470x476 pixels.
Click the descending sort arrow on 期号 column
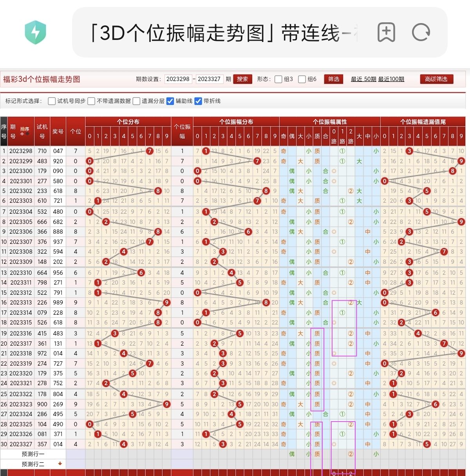tap(27, 133)
